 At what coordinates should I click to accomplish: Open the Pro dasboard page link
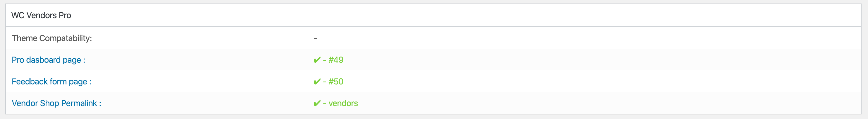click(x=48, y=60)
